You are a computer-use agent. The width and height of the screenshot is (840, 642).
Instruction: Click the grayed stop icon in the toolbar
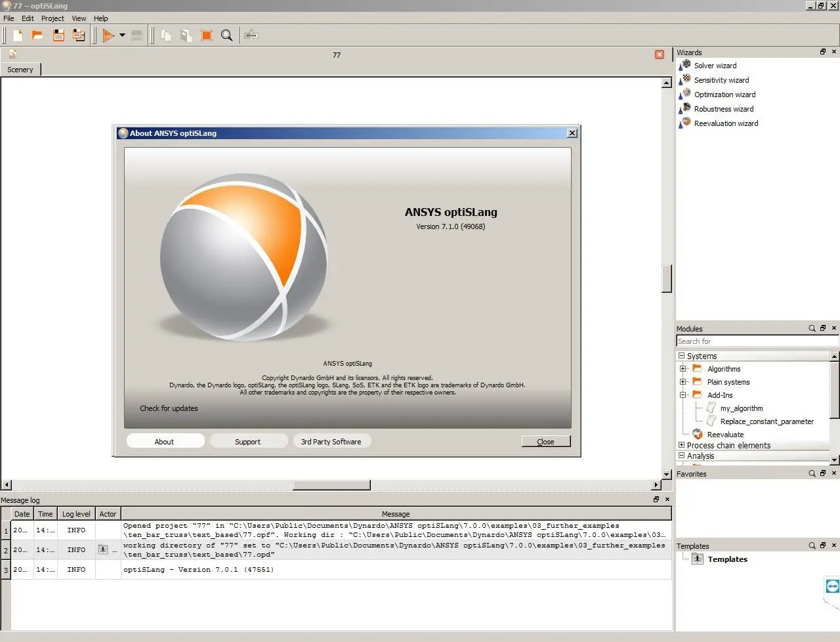136,35
